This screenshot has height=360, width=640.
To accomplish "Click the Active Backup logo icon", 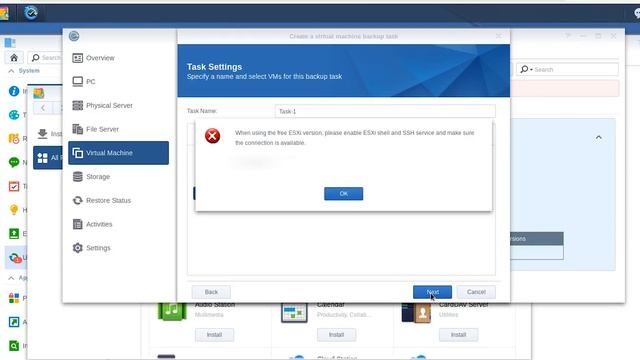I will [x=74, y=36].
